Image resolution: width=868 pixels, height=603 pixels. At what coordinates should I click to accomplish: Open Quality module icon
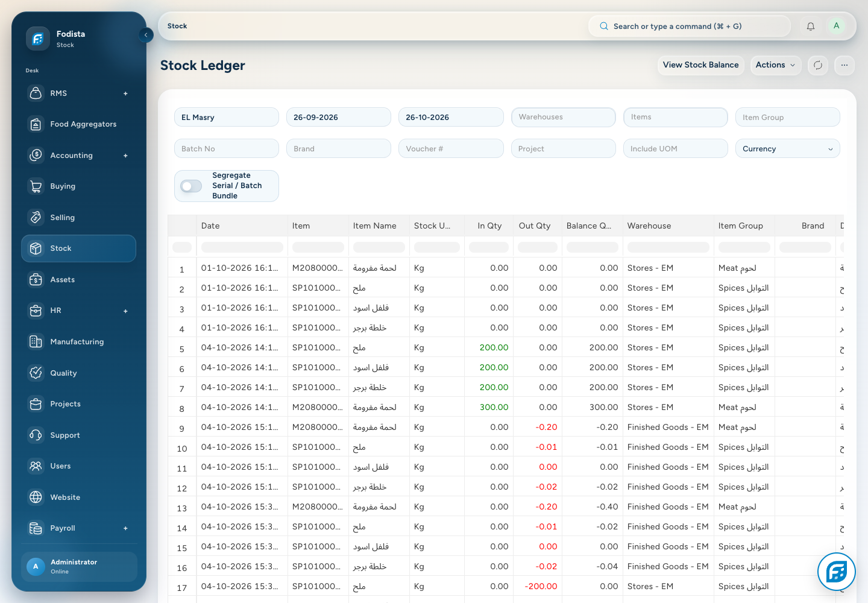coord(36,373)
